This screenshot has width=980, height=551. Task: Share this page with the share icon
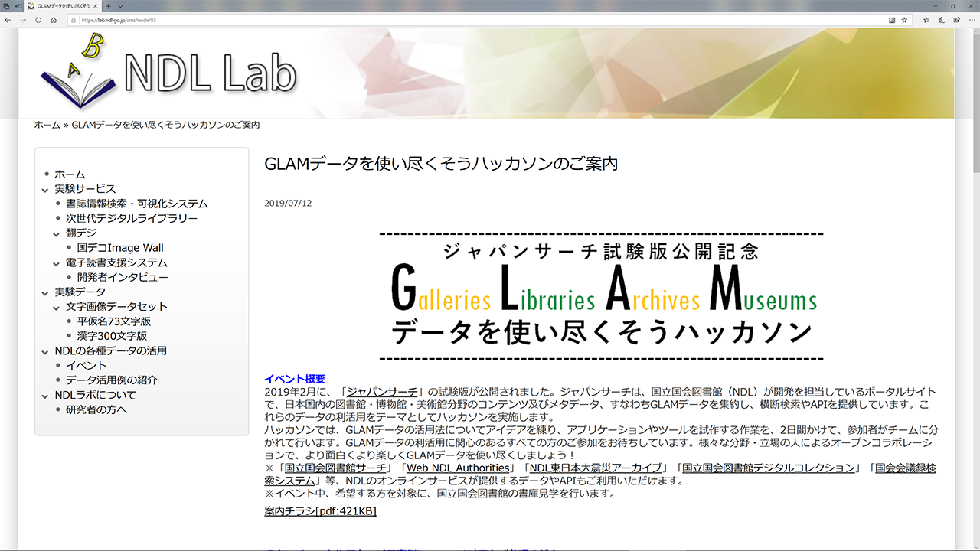coord(956,20)
